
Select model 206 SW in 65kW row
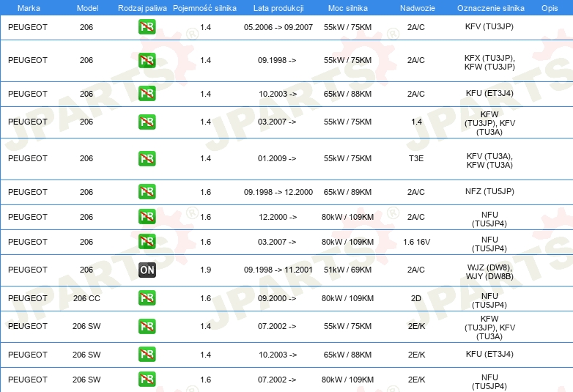(86, 355)
